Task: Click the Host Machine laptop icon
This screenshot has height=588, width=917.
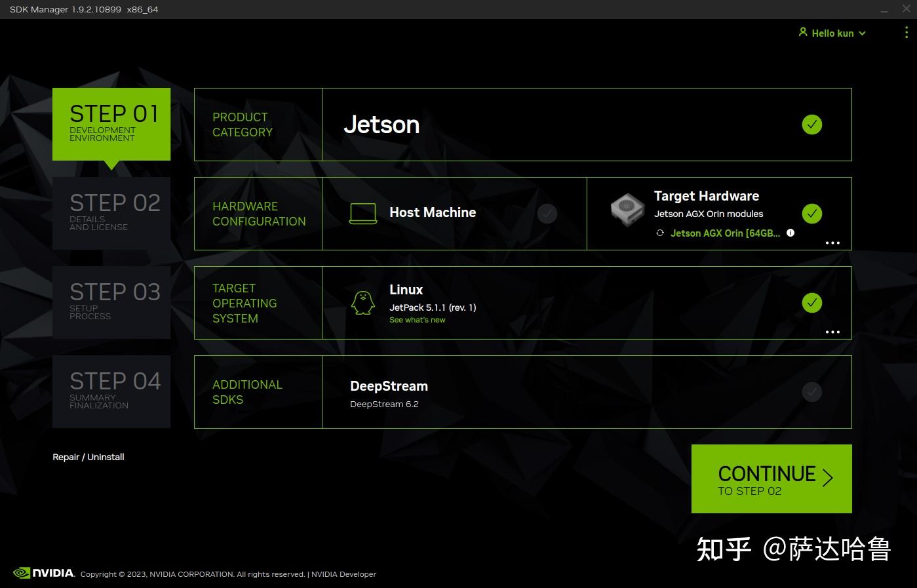Action: coord(363,212)
